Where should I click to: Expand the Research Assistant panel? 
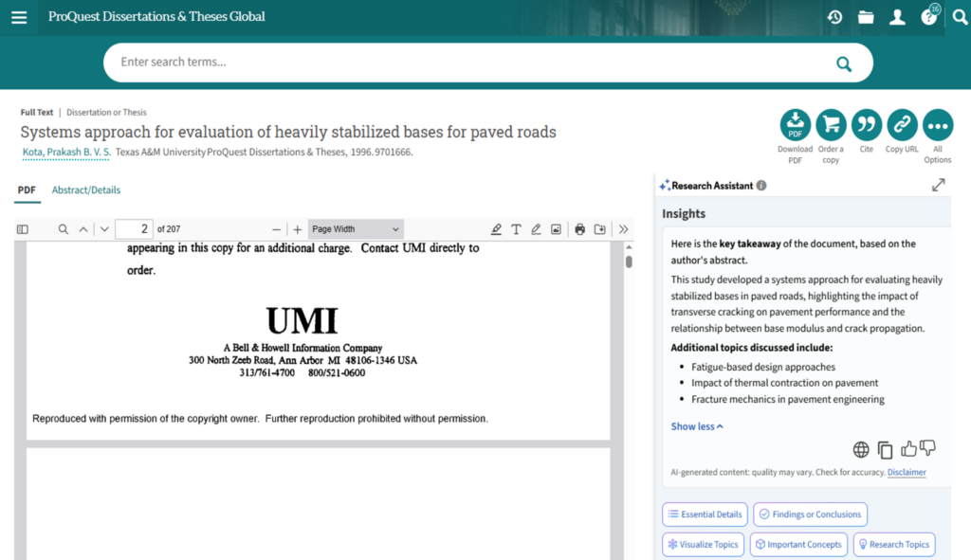tap(938, 185)
